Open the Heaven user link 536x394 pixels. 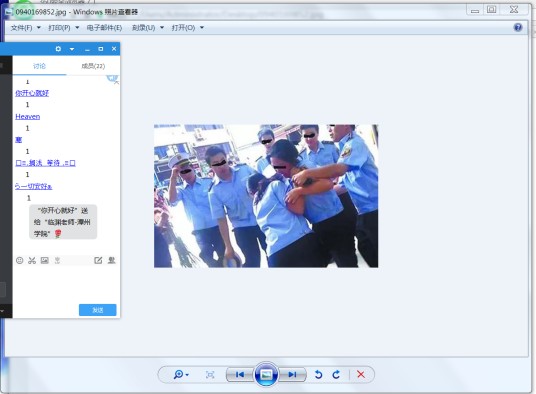[28, 117]
